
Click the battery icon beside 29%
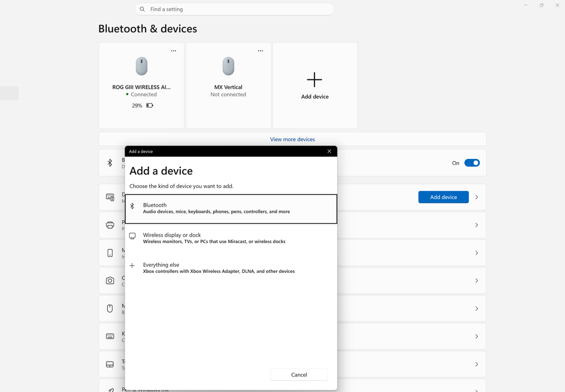point(150,105)
